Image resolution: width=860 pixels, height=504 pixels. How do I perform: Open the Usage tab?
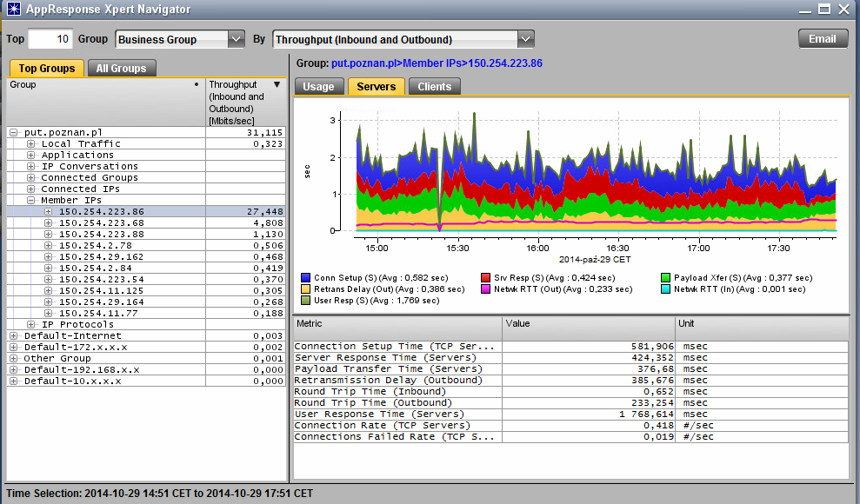click(318, 87)
